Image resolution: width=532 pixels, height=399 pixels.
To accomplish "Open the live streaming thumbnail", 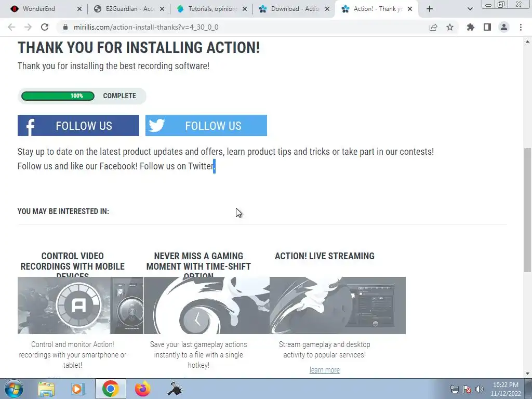I will (x=338, y=305).
